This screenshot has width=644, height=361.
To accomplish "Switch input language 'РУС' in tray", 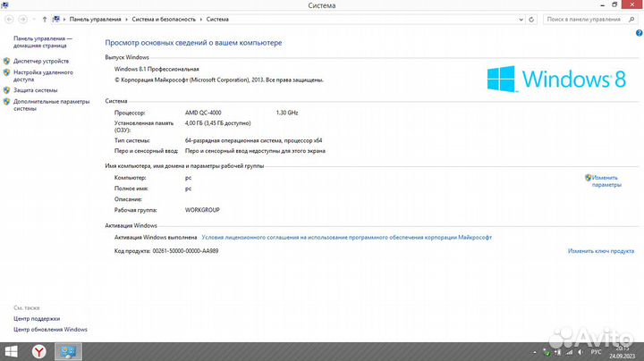I will (x=596, y=352).
